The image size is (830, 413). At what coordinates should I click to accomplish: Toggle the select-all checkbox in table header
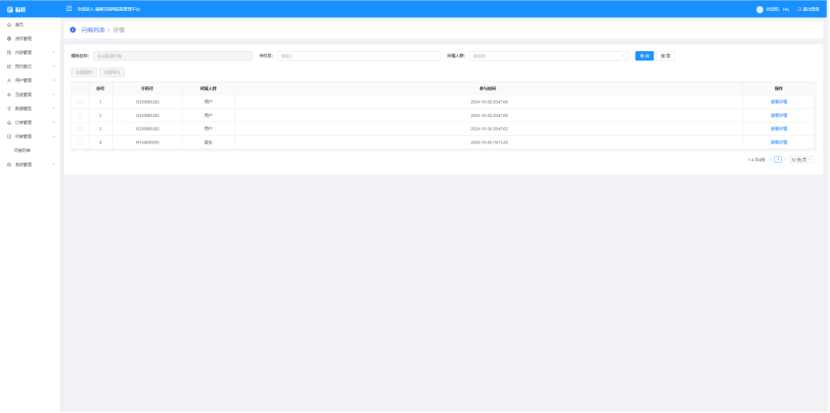click(x=80, y=89)
